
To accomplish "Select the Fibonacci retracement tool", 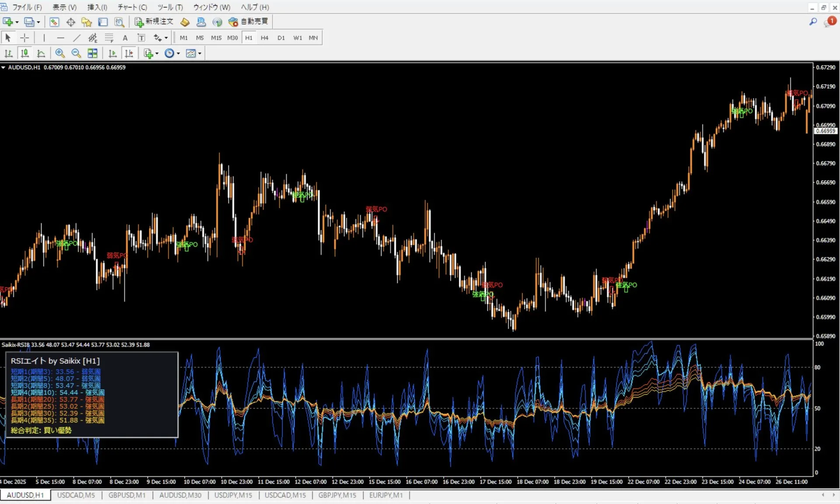I will pyautogui.click(x=109, y=38).
